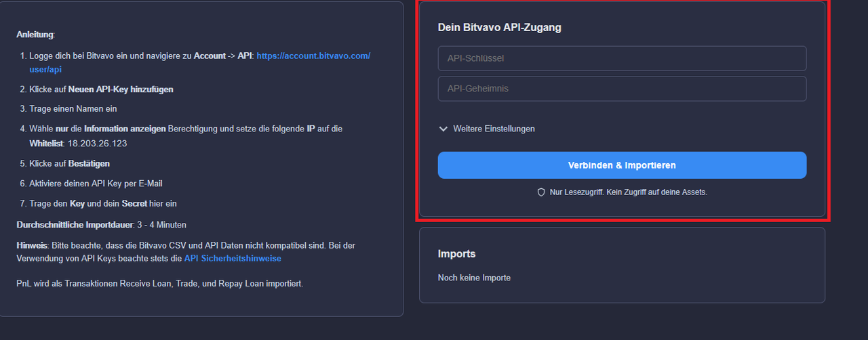Click the PnL wird als Transaktionen note

tap(160, 284)
